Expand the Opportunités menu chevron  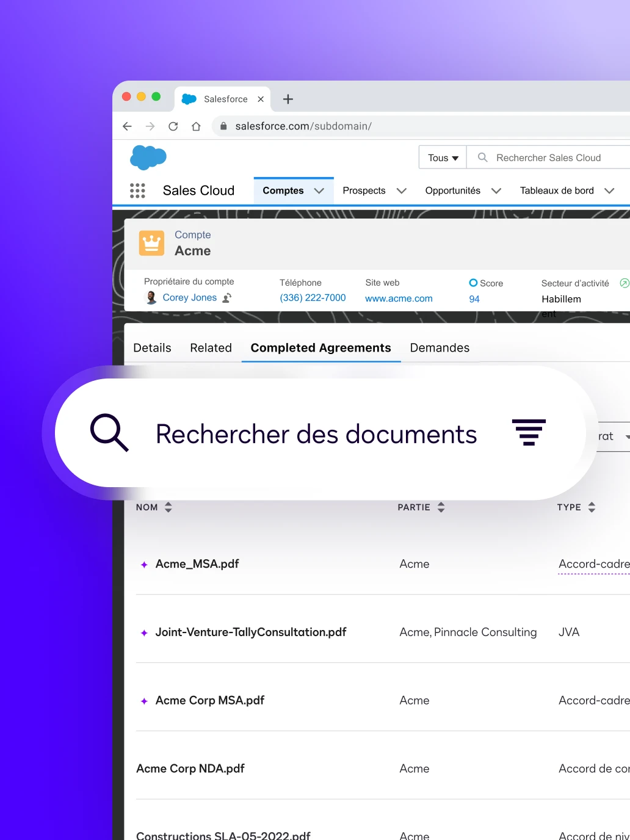pyautogui.click(x=496, y=191)
